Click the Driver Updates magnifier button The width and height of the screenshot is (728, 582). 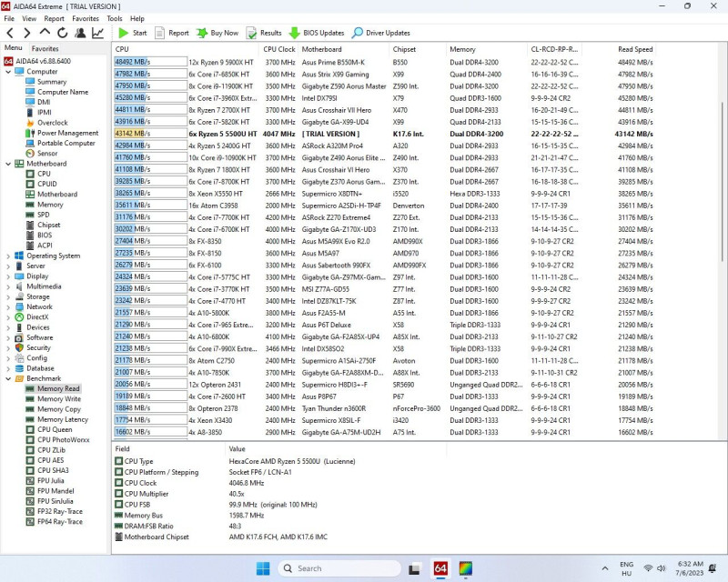381,33
